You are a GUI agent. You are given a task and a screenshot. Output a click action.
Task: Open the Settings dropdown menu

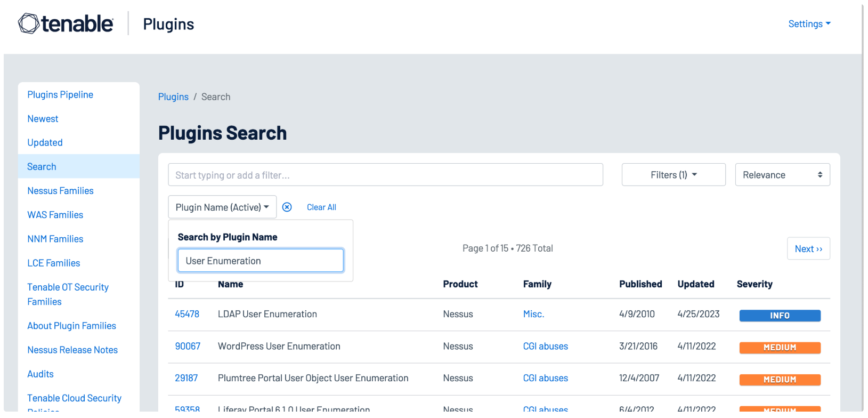(809, 24)
